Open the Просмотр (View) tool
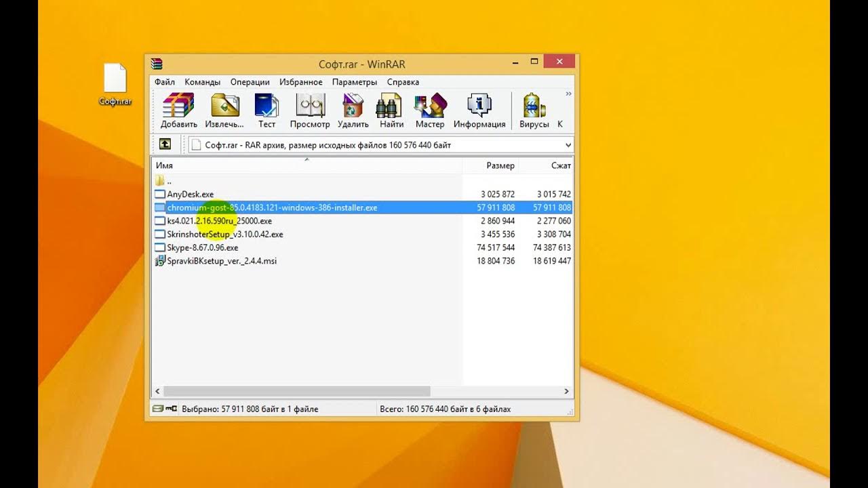This screenshot has width=868, height=488. (310, 111)
